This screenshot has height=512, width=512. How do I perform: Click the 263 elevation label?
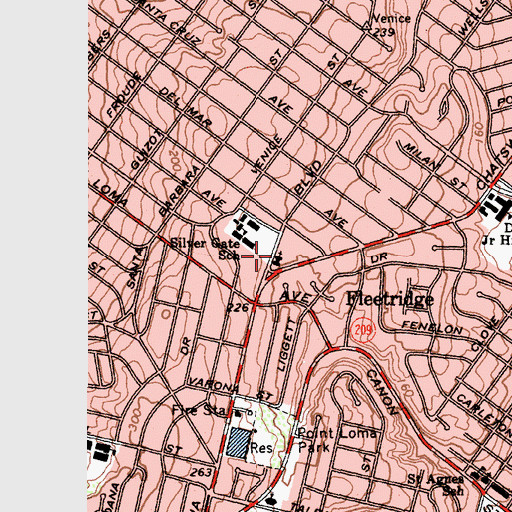point(201,472)
